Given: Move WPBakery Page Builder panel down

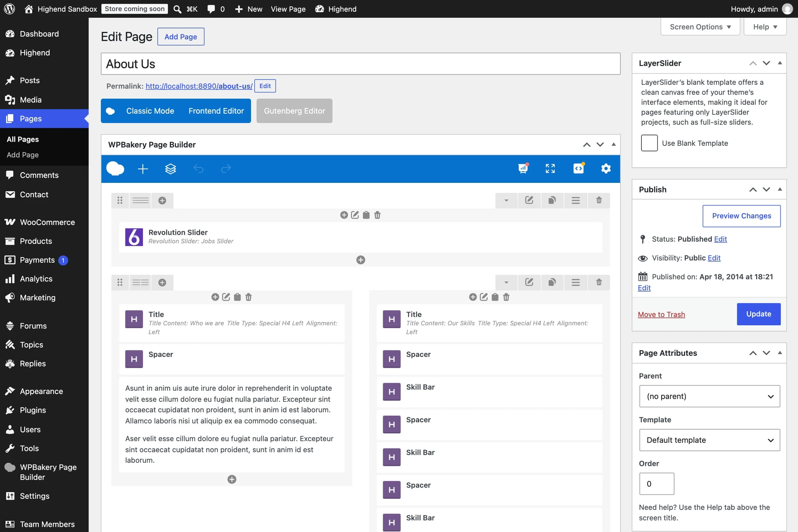Looking at the screenshot, I should pos(600,145).
